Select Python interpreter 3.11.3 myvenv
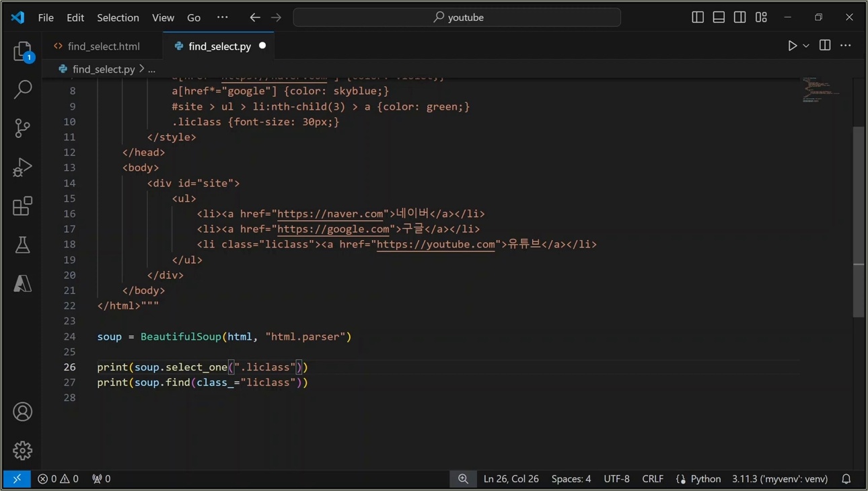868x491 pixels. coord(780,479)
